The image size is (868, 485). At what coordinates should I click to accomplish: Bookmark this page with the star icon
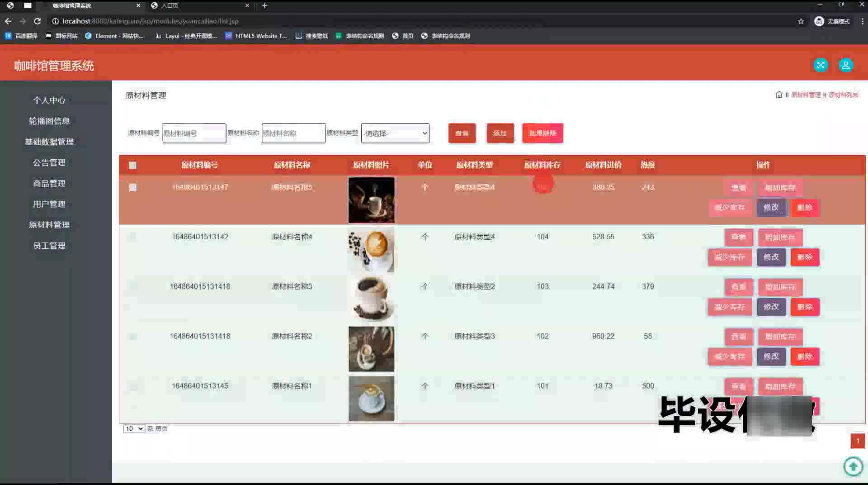tap(801, 21)
